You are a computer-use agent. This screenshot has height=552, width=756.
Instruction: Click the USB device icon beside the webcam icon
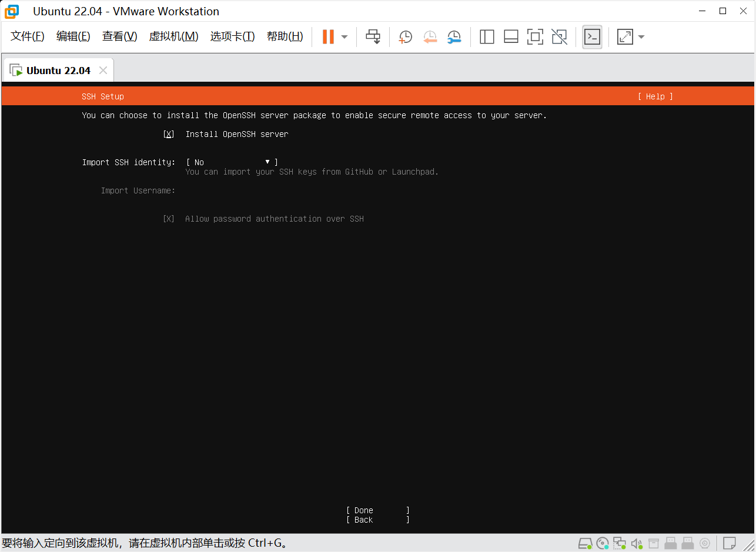[x=688, y=543]
